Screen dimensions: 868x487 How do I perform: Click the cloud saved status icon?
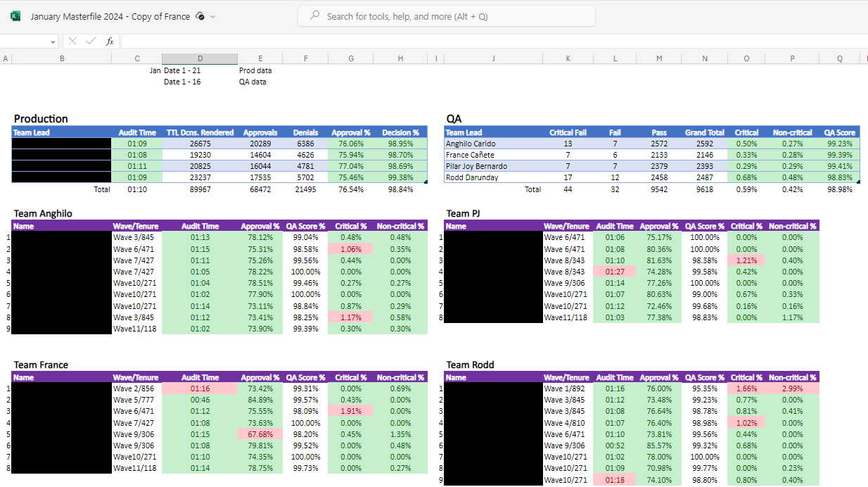tap(200, 16)
